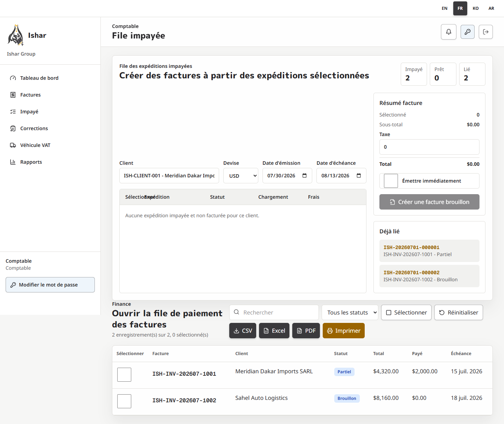Click the Impayé stat card
The width and height of the screenshot is (504, 424).
tap(414, 74)
